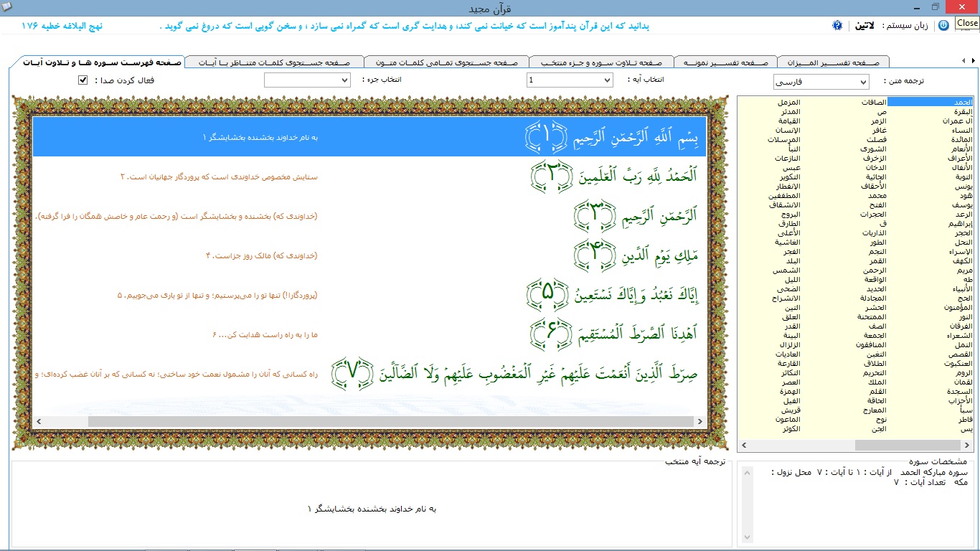
Task: Click the نهج البلاغه خطبه ۱۷۶ header text
Action: 62,26
